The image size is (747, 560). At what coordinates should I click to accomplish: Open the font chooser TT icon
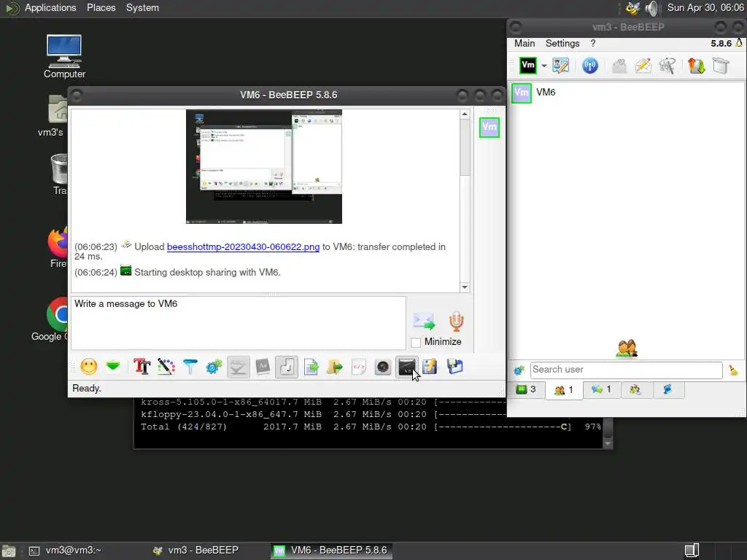[x=142, y=367]
